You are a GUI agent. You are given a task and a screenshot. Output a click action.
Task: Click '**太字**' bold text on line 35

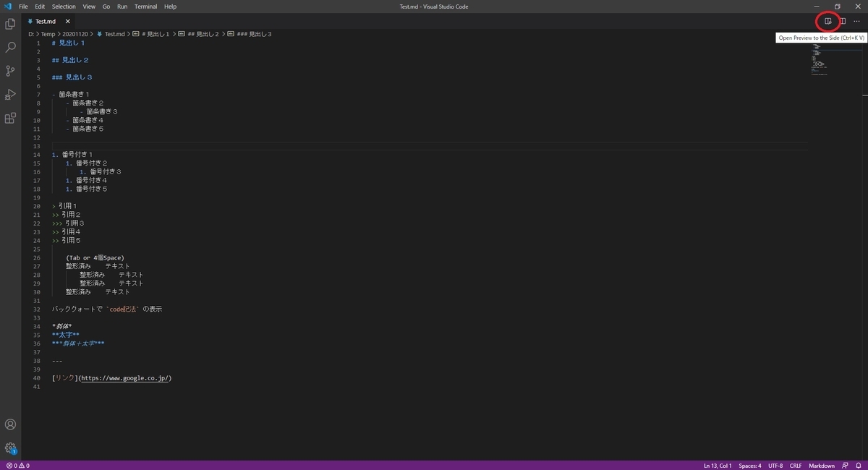(65, 335)
